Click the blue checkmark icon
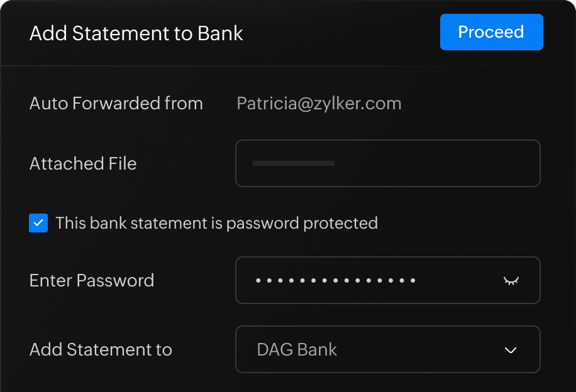This screenshot has width=576, height=392. [x=38, y=223]
